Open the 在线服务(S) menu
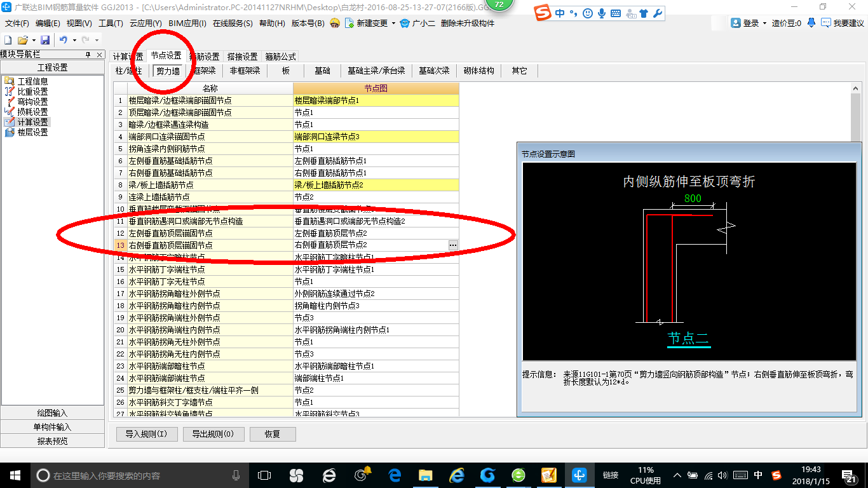Image resolution: width=868 pixels, height=488 pixels. pyautogui.click(x=234, y=23)
